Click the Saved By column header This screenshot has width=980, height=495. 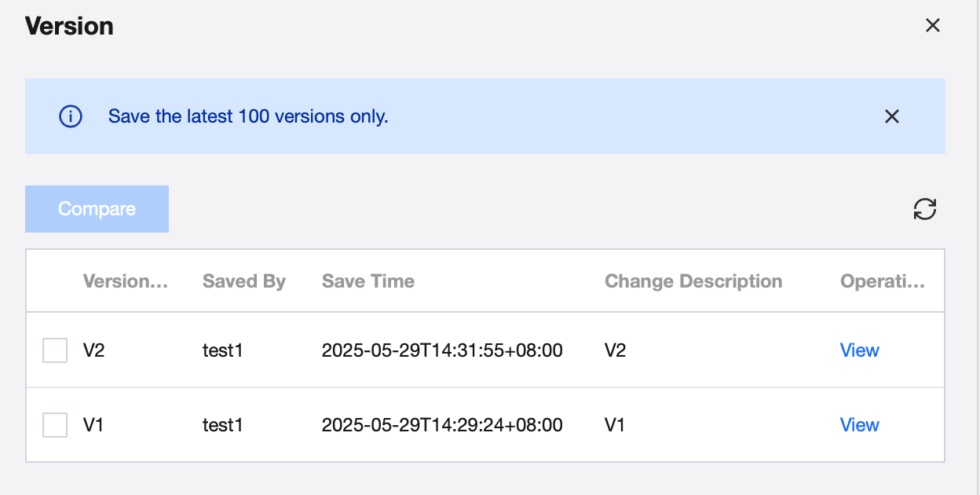click(x=244, y=281)
